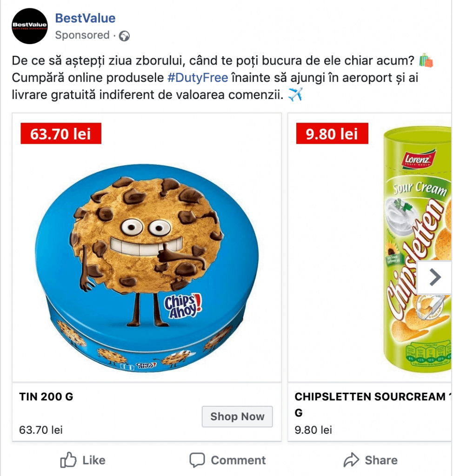The height and width of the screenshot is (476, 453).
Task: Click the BestValue profile logo
Action: 30,26
